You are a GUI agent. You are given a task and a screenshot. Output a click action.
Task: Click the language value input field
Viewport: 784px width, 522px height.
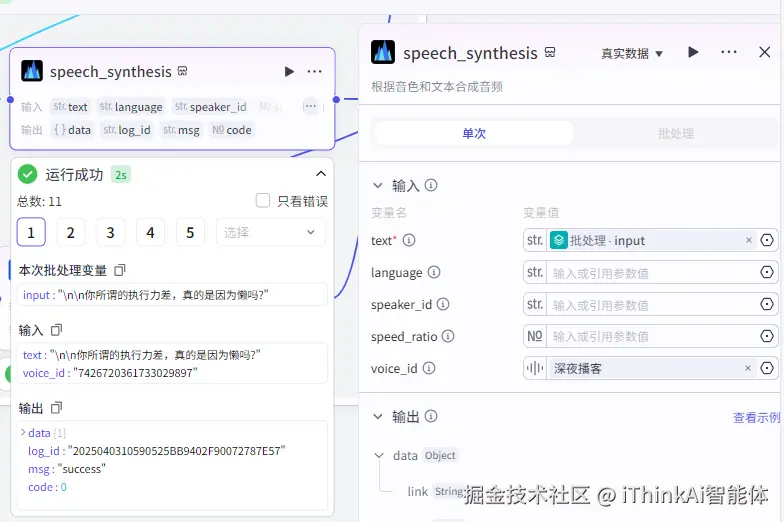tap(652, 273)
